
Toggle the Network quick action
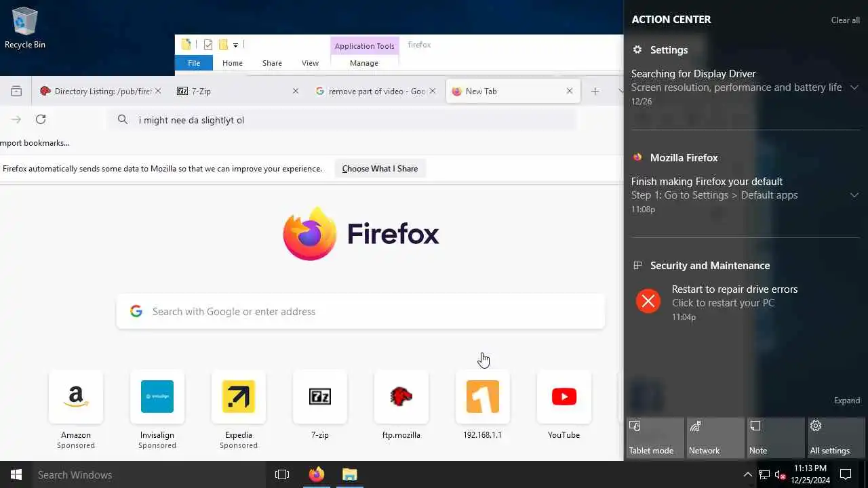point(715,439)
